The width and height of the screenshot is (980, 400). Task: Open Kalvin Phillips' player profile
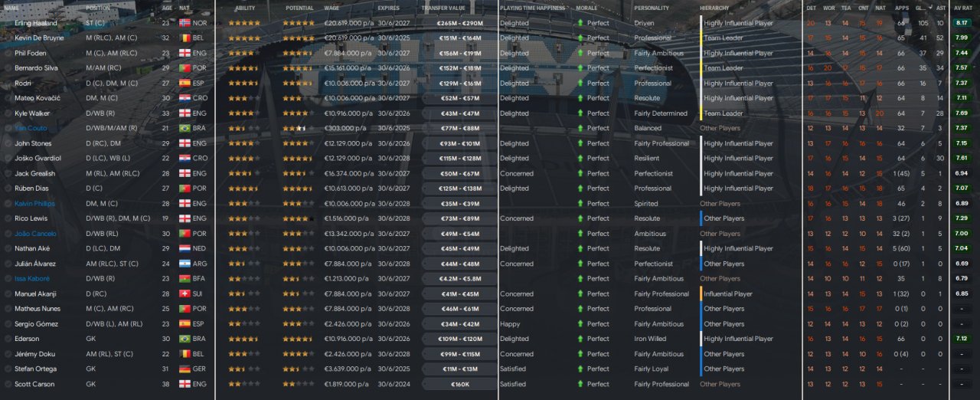click(34, 203)
